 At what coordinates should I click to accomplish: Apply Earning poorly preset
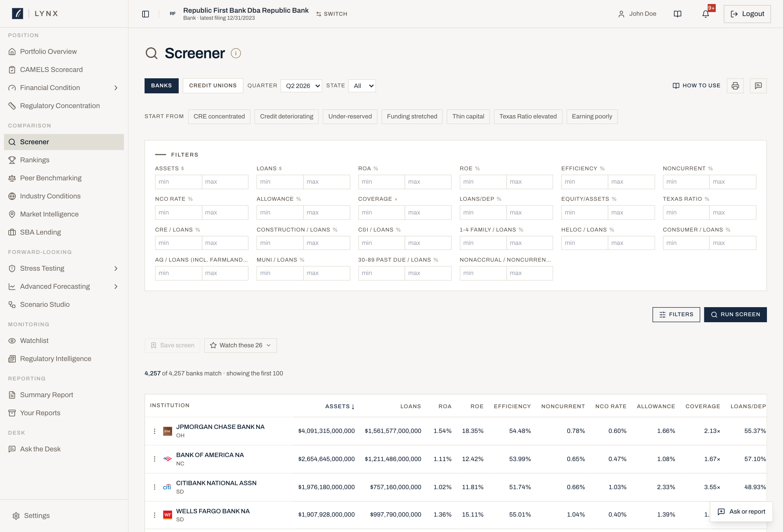(x=592, y=116)
